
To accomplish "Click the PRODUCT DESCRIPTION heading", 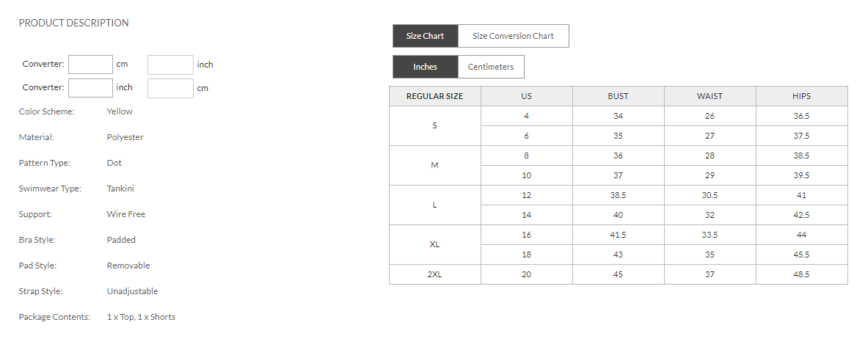I will pos(73,23).
